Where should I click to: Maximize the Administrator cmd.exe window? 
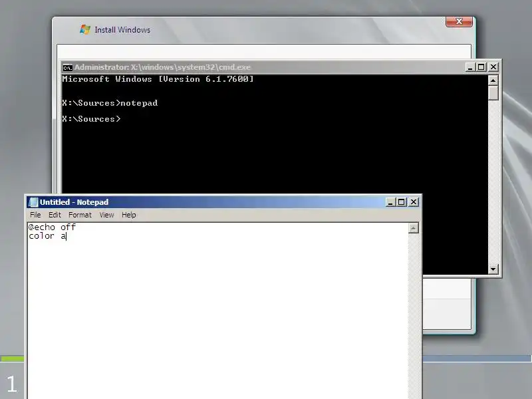point(481,67)
